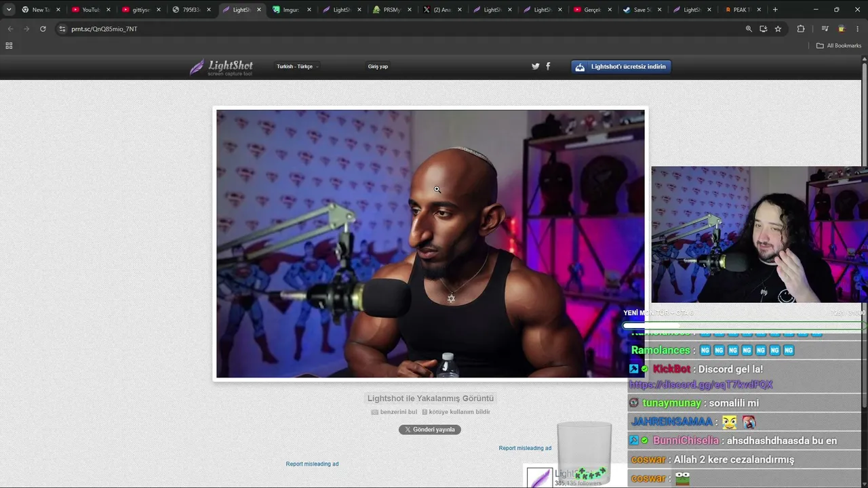Click the 'benzerini bul' link
Viewport: 868px width, 488px height.
[x=399, y=412]
